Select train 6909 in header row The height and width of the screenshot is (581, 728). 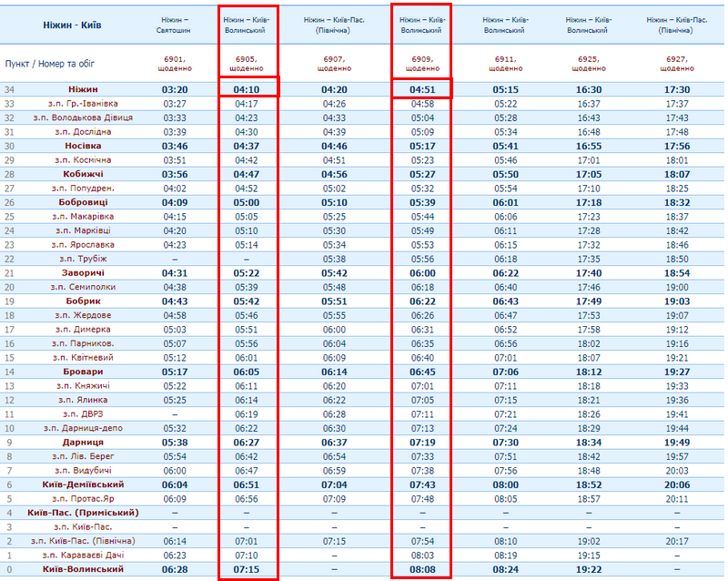click(422, 58)
